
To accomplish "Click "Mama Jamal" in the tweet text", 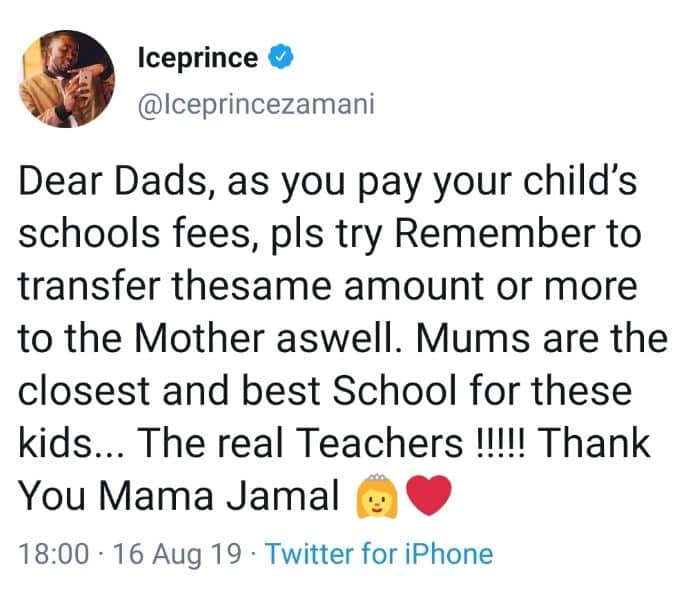I will (x=219, y=495).
